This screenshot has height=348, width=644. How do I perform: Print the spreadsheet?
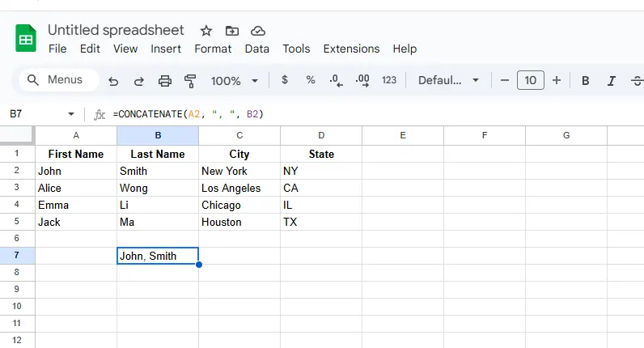coord(165,81)
